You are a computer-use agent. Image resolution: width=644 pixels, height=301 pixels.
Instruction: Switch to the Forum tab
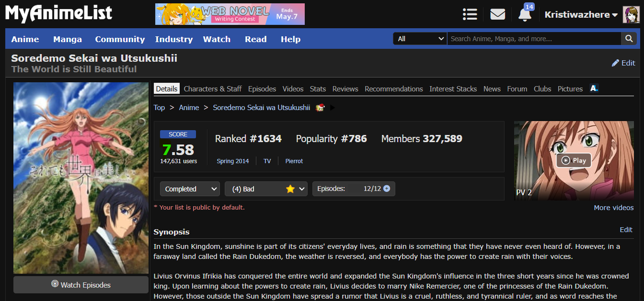point(517,88)
